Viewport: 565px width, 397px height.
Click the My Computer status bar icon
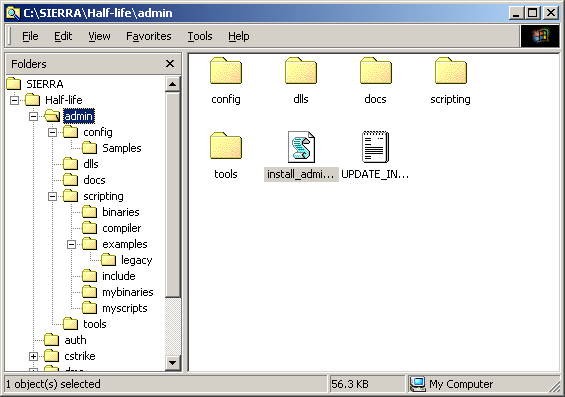click(418, 384)
